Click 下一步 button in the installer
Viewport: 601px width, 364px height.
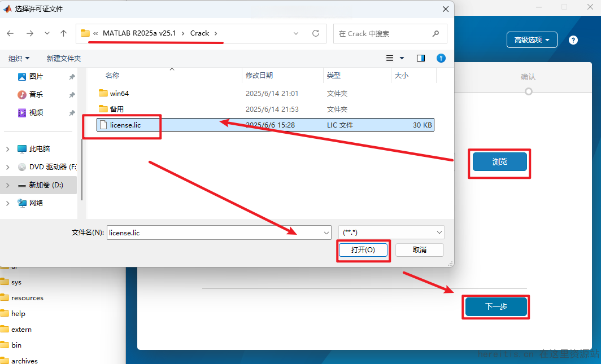coord(496,306)
